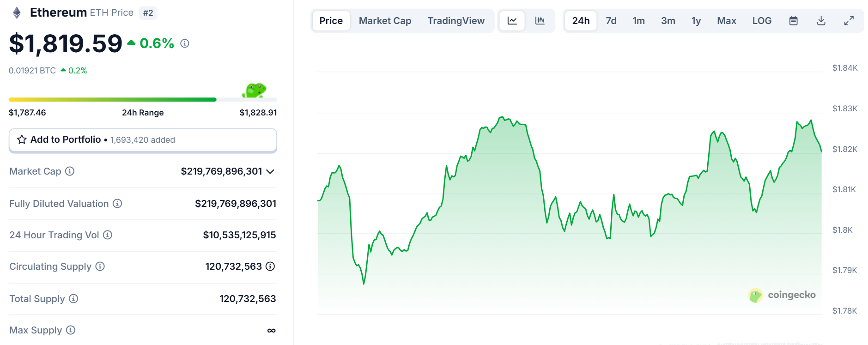Screen dimensions: 868x345
Task: Expand the Market Cap value chevron
Action: 271,172
